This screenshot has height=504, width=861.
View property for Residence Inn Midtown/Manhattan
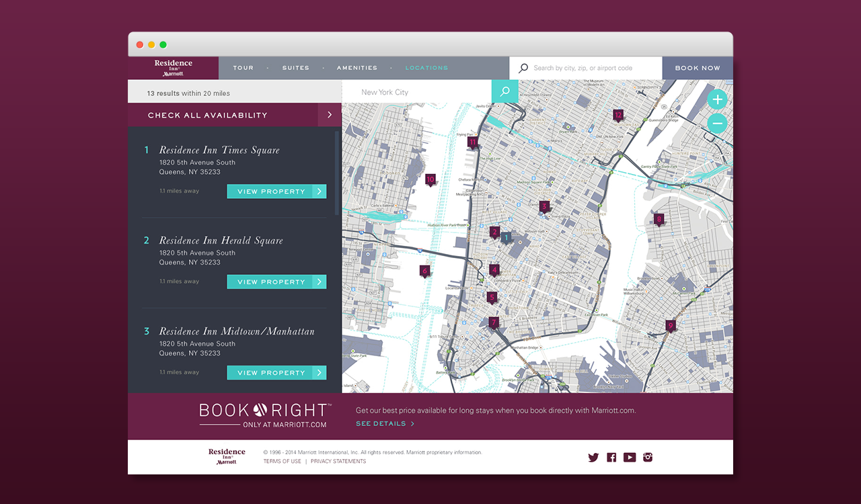(276, 373)
